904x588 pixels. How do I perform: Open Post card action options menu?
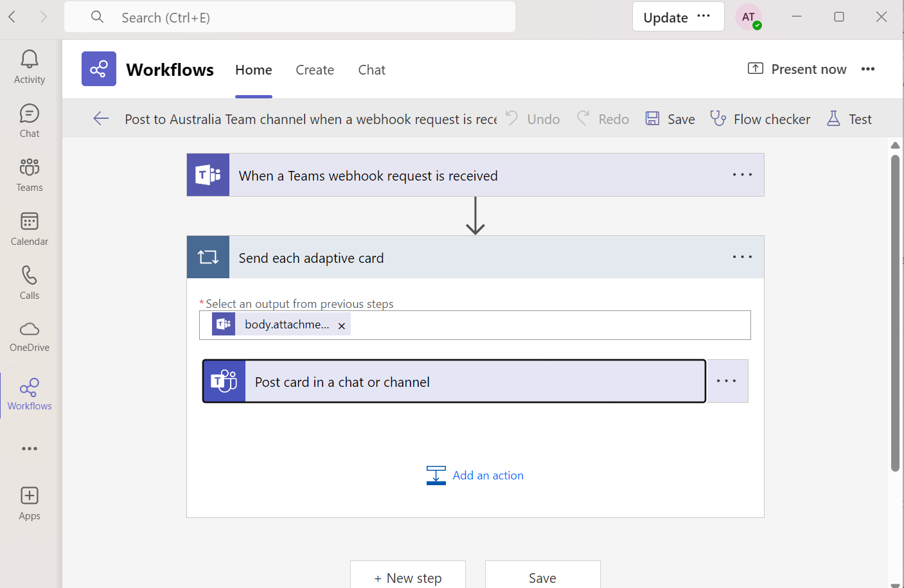[727, 381]
